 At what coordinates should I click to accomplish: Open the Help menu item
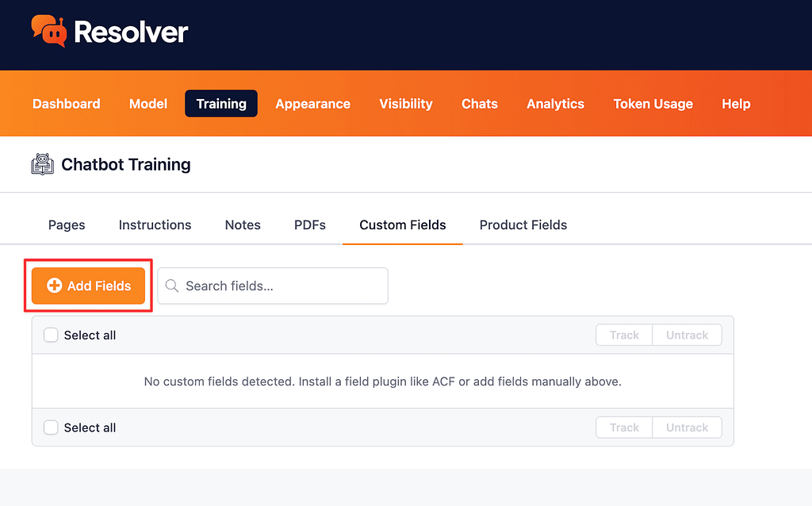pos(736,104)
